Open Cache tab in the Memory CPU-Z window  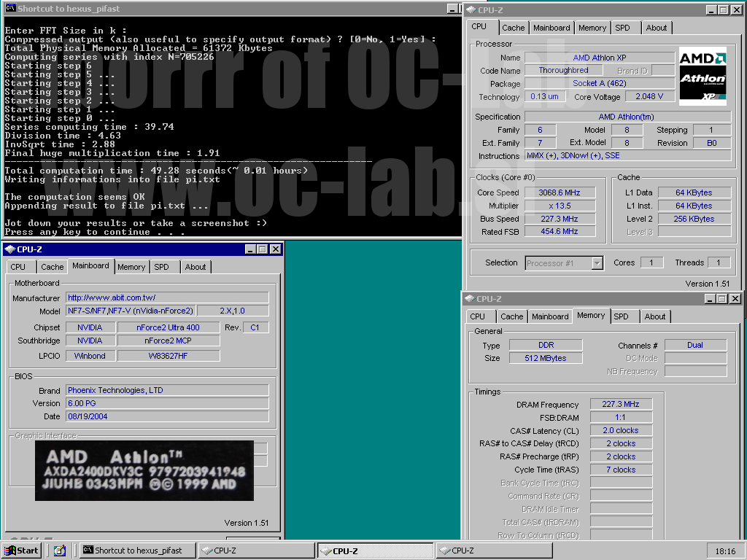point(511,316)
